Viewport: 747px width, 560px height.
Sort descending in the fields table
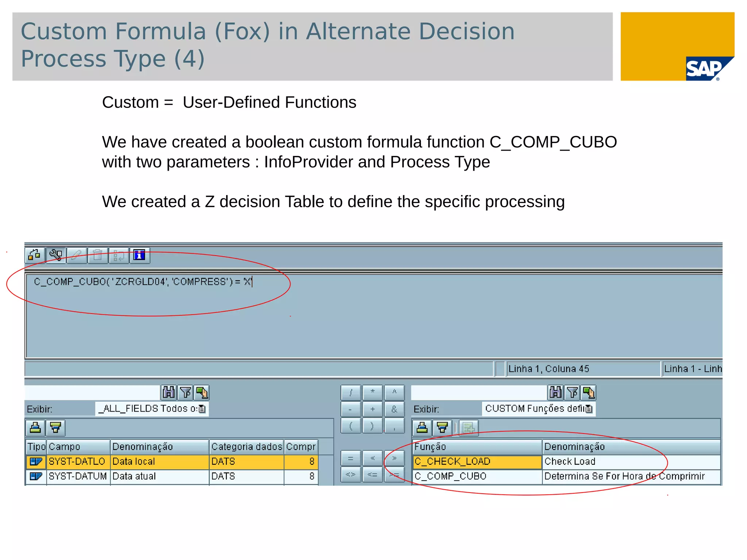(56, 428)
